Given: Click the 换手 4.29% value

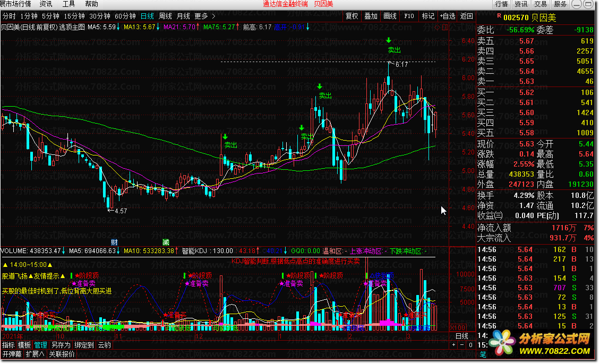Looking at the screenshot, I should pos(524,195).
